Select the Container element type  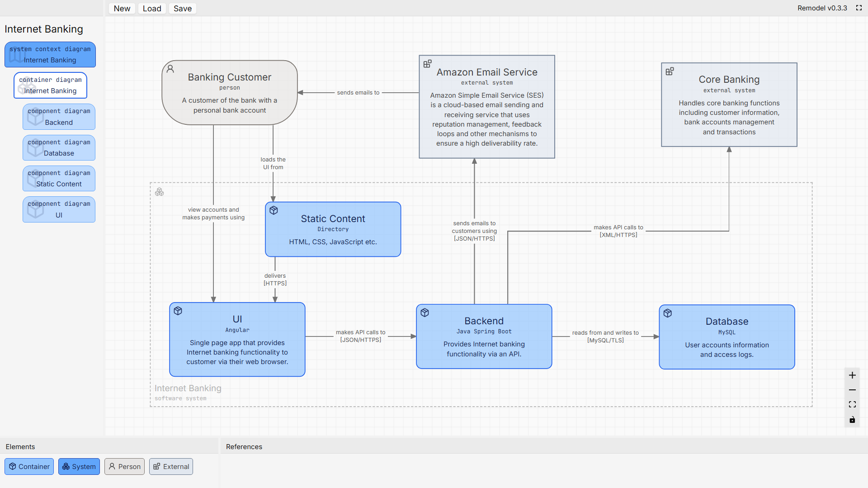pyautogui.click(x=29, y=466)
